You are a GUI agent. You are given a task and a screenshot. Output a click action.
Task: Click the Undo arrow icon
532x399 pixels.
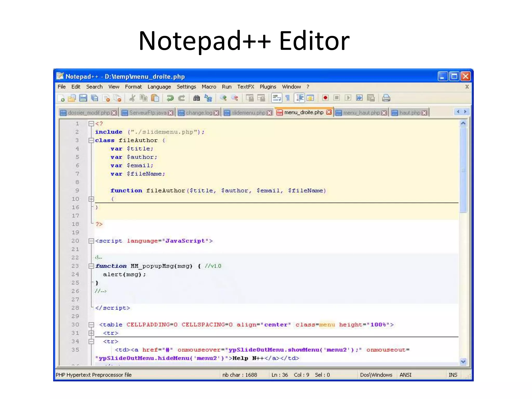point(170,98)
